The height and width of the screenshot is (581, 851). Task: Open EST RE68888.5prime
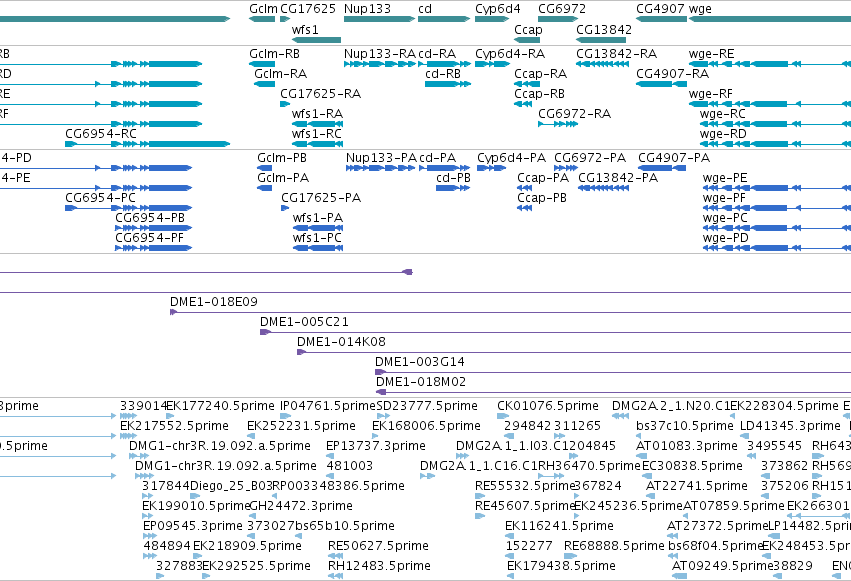coord(614,546)
